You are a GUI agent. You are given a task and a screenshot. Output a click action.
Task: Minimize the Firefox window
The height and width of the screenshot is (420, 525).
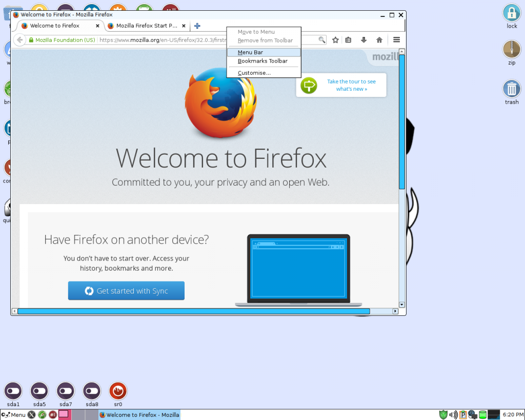click(x=382, y=15)
